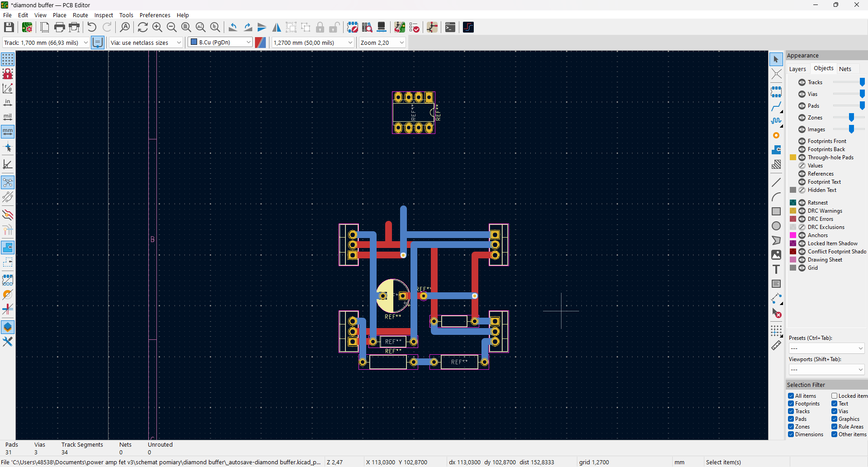The image size is (868, 467).
Task: Toggle ratsnest display in left toolbar
Action: (8, 182)
